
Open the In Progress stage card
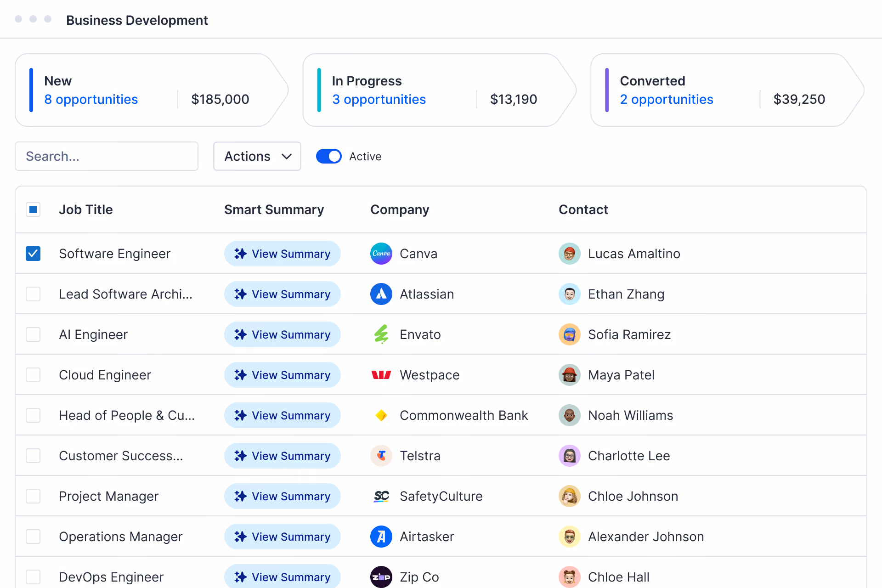(439, 90)
